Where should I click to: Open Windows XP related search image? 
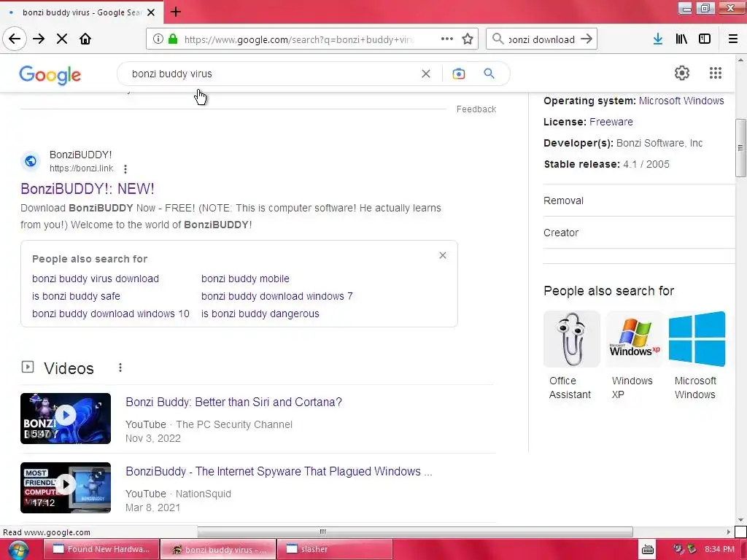pyautogui.click(x=635, y=339)
